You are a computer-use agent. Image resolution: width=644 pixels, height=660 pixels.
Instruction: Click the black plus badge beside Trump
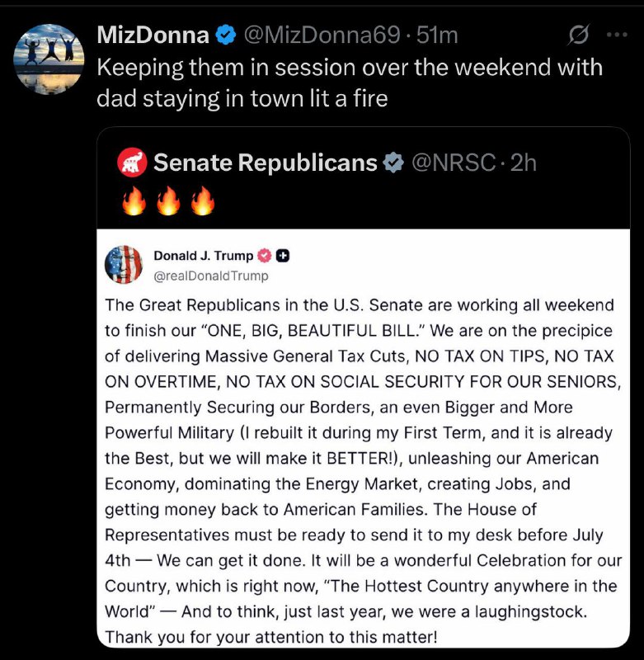pos(283,256)
